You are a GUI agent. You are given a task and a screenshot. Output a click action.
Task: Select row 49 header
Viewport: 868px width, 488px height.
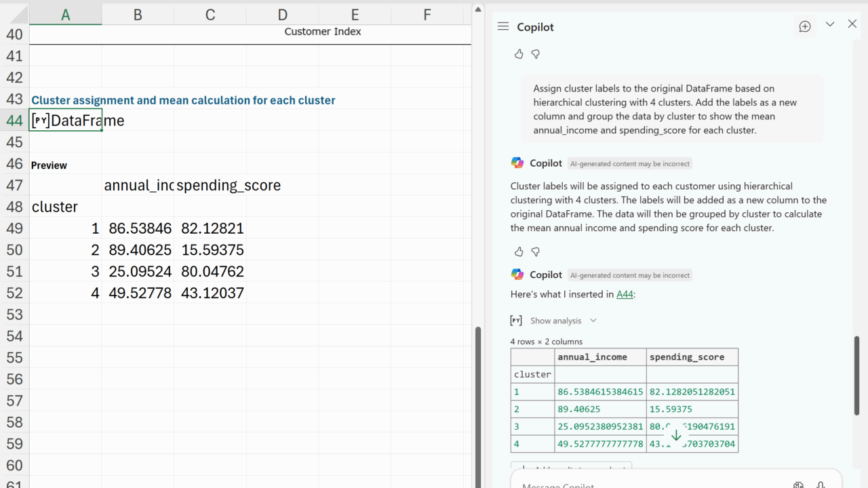14,228
